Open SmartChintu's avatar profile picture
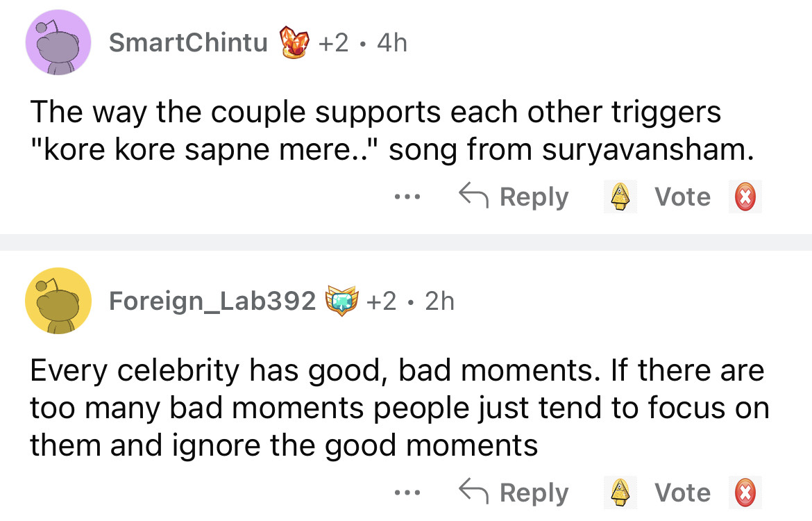Image resolution: width=812 pixels, height=521 pixels. (x=58, y=43)
